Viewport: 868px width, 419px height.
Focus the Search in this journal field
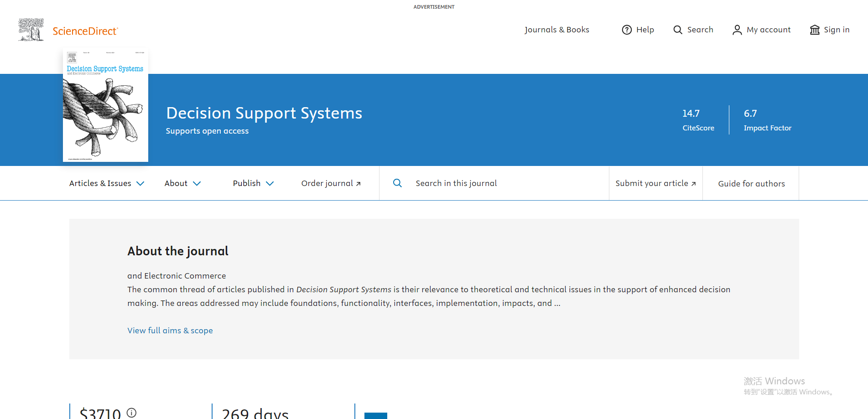tap(494, 183)
